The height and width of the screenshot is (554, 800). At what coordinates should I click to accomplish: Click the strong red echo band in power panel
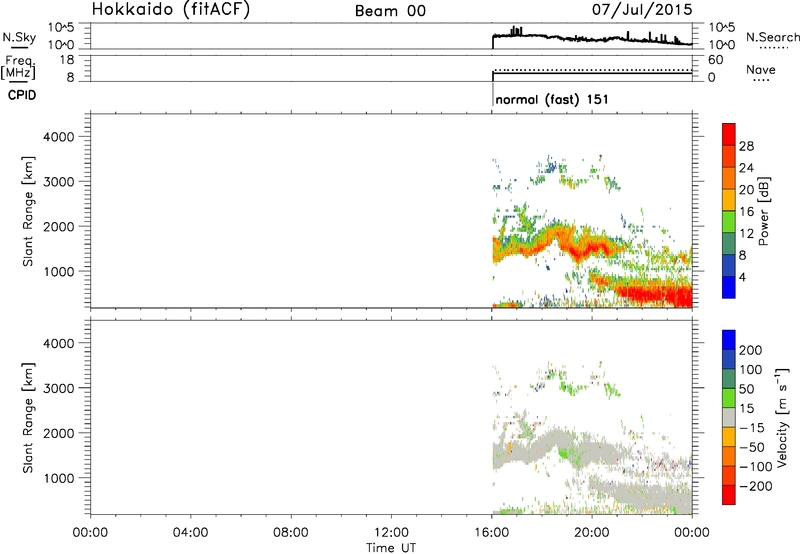tap(656, 295)
